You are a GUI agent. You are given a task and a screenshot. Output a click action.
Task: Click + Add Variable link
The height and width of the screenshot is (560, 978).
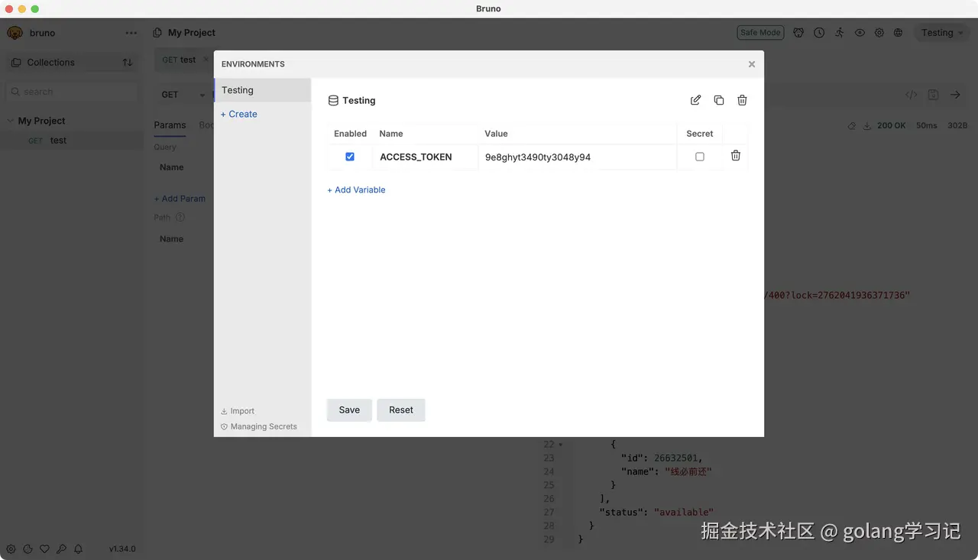pos(356,189)
